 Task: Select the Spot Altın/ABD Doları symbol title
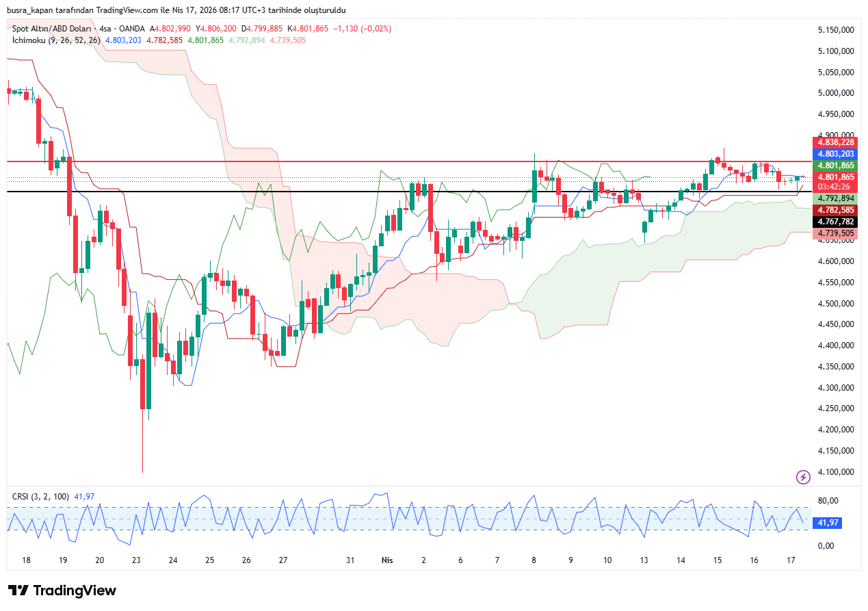coord(53,29)
